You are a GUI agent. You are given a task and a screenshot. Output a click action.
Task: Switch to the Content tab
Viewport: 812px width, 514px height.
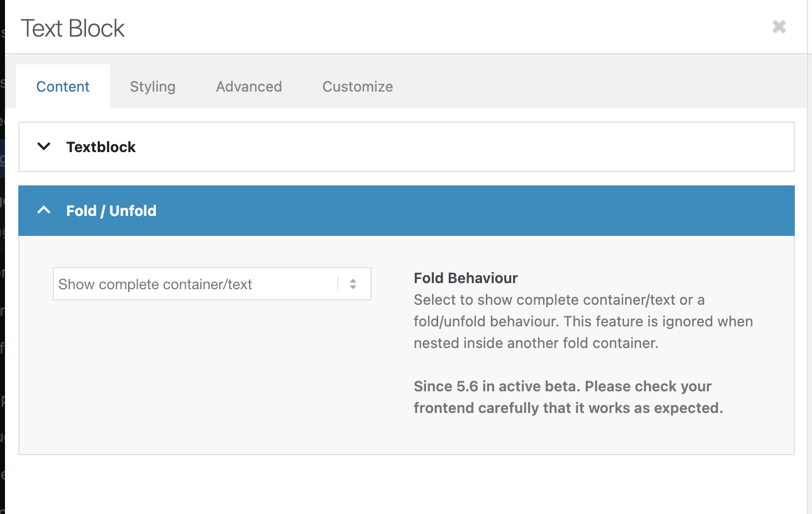coord(63,87)
